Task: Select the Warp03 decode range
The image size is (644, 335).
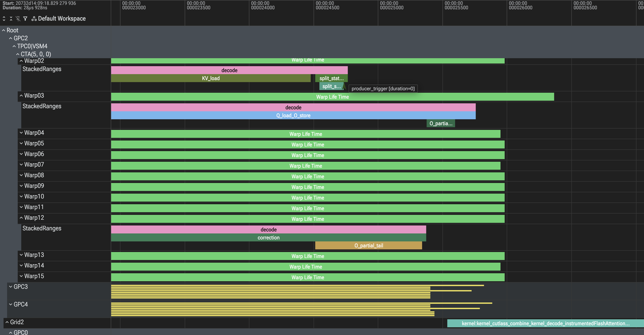Action: tap(293, 107)
